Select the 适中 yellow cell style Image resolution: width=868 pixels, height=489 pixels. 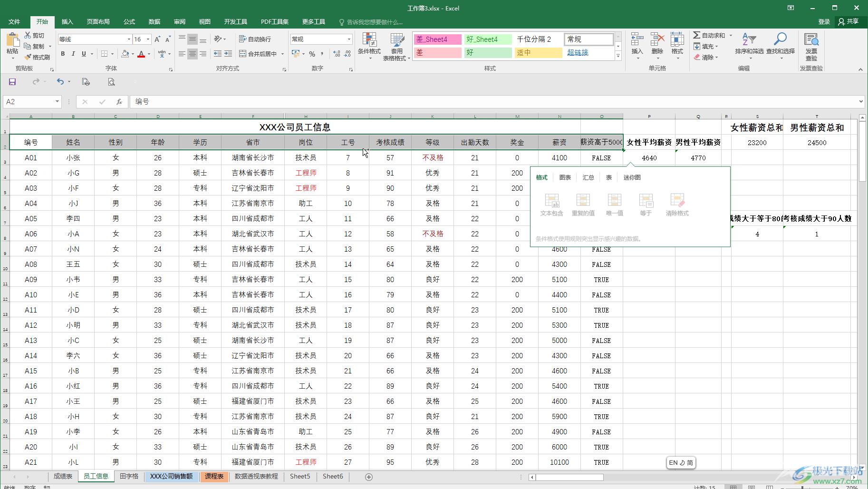[x=539, y=53]
